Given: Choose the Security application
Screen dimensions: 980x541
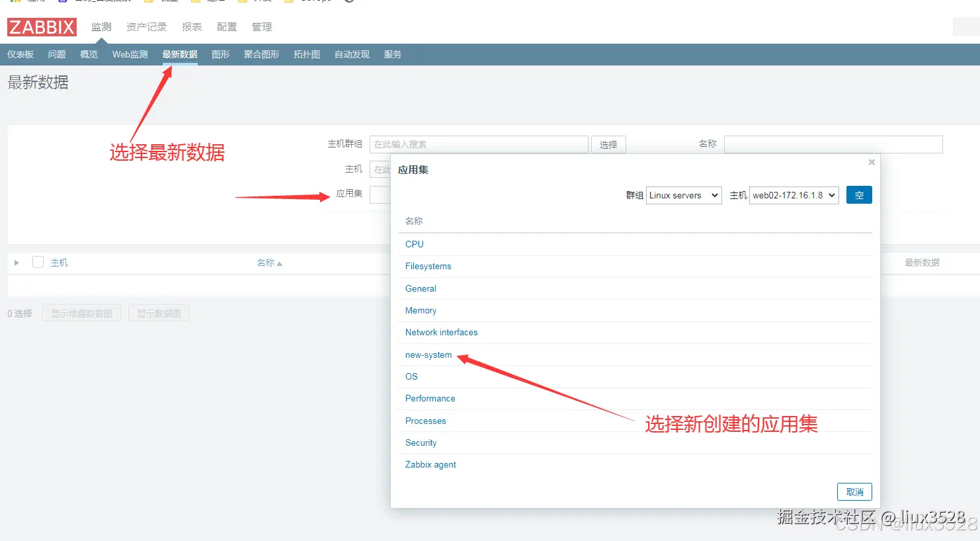Looking at the screenshot, I should tap(421, 442).
